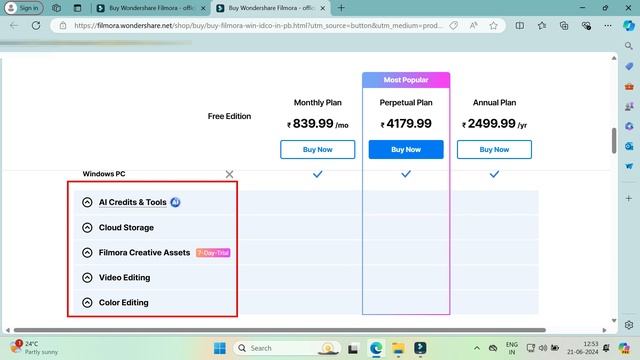Open Settings and more menu
Viewport: 640px width, 360px height.
tap(608, 26)
